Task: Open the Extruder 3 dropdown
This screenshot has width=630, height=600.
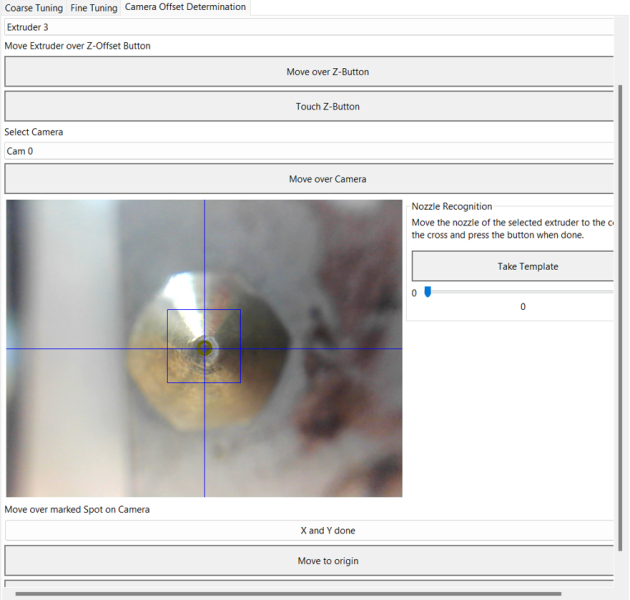Action: [308, 27]
